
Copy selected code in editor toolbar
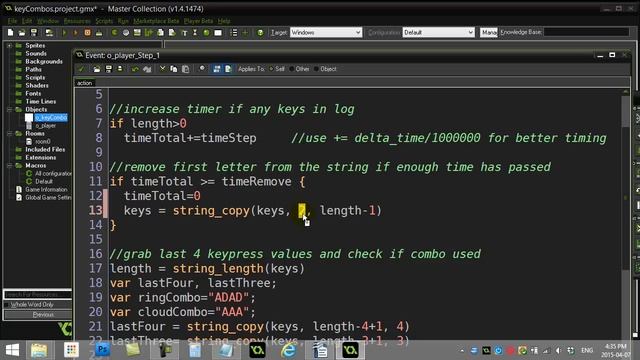point(174,69)
